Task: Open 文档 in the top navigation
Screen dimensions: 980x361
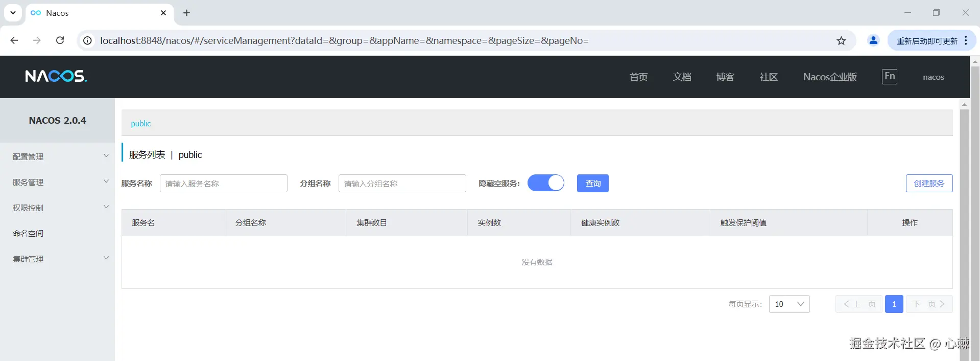Action: coord(682,77)
